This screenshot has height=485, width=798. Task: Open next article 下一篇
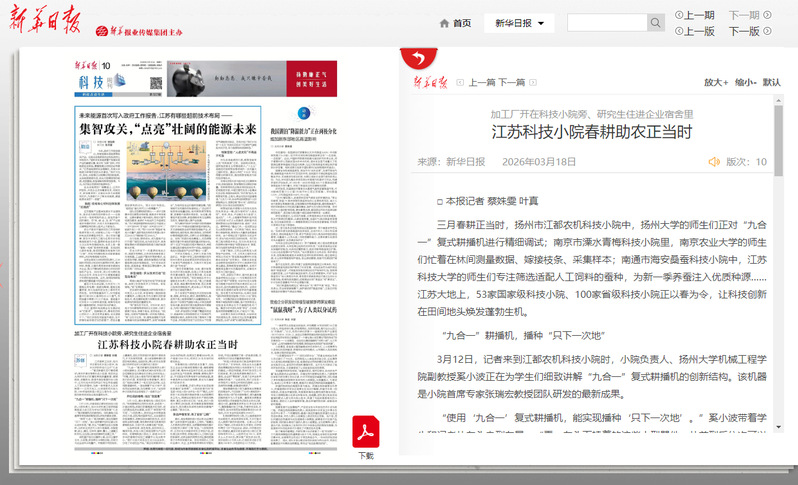tap(511, 83)
